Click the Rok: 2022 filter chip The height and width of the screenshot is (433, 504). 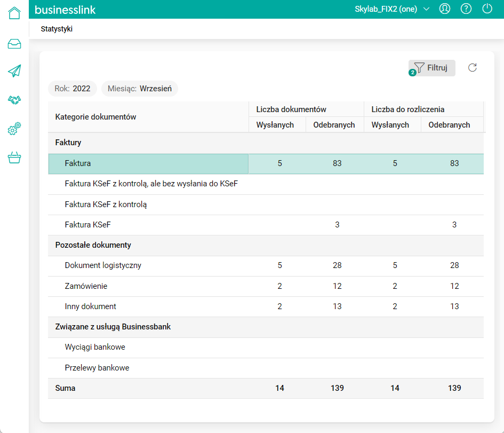click(x=73, y=89)
